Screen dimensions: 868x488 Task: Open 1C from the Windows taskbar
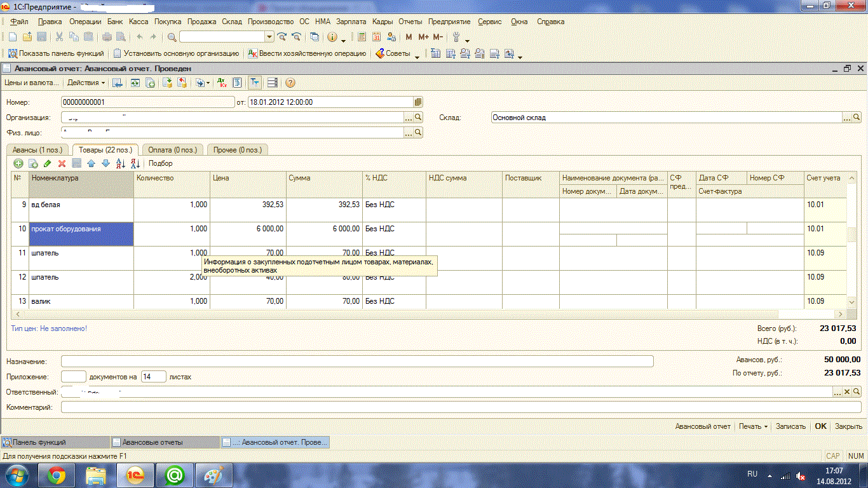(135, 475)
